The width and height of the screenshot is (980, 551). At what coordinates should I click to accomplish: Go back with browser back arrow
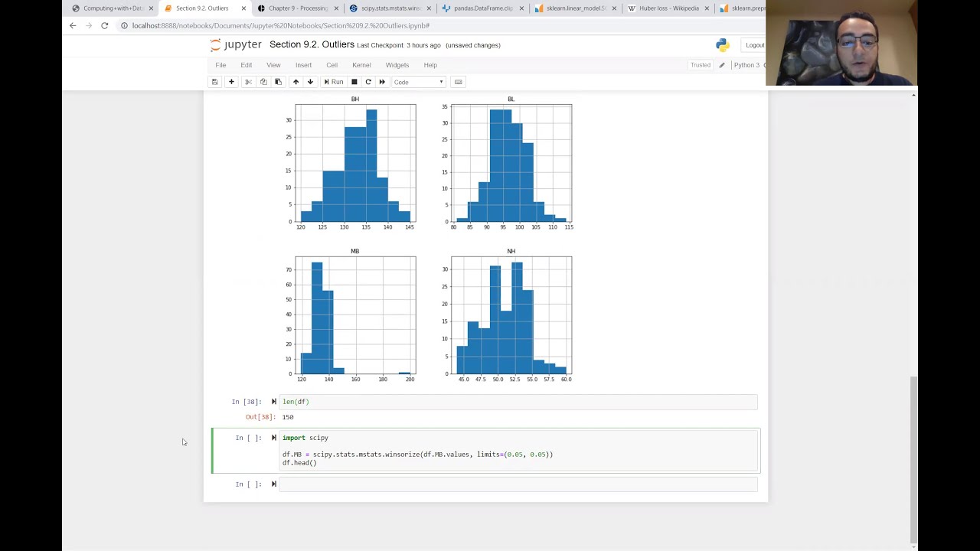pos(73,25)
